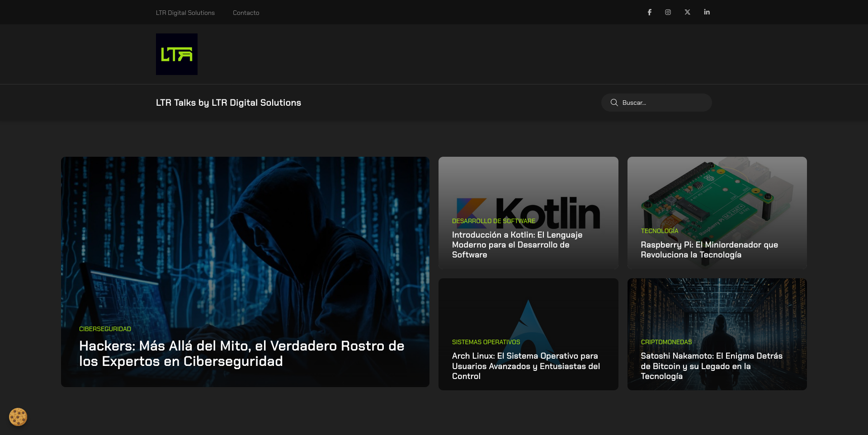
Task: Open the Raspberry Pi article title
Action: click(x=709, y=249)
